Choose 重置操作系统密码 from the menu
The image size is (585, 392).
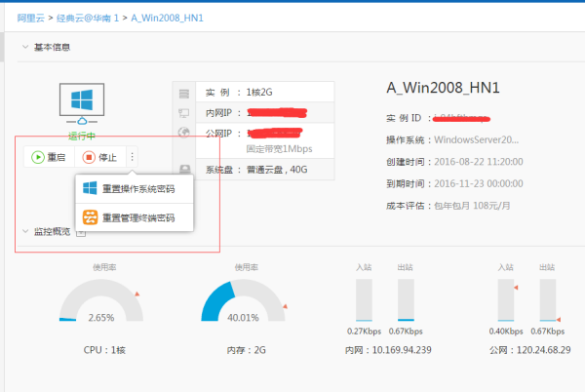pyautogui.click(x=135, y=189)
